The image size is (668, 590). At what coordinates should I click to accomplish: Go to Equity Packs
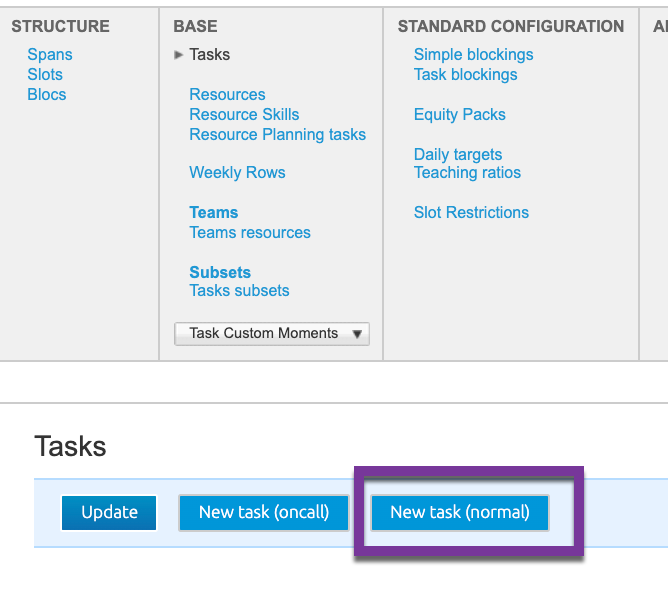click(460, 115)
